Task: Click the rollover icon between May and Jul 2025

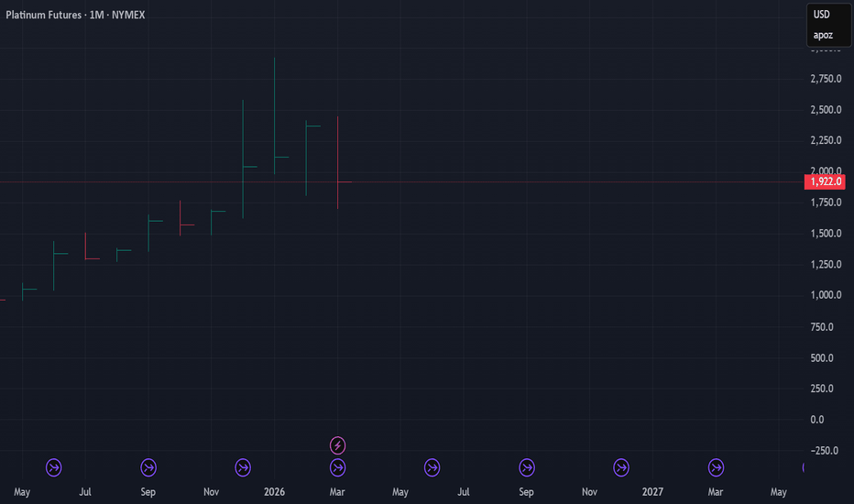Action: pyautogui.click(x=54, y=467)
